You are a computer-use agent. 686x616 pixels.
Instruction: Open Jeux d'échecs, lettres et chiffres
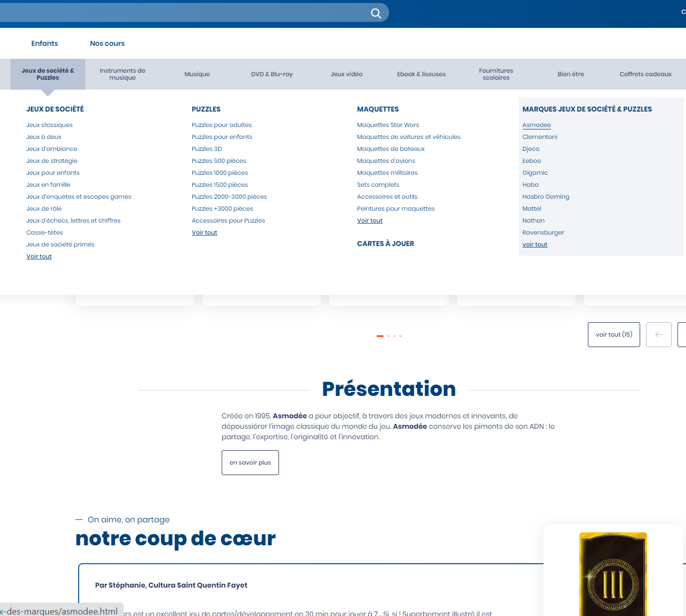tap(73, 221)
